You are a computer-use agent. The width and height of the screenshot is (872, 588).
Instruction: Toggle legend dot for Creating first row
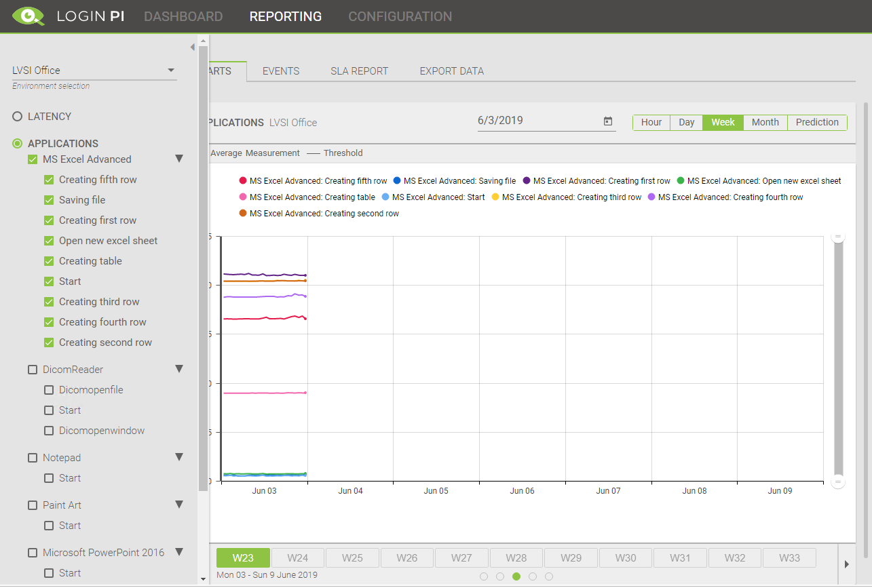click(x=527, y=181)
